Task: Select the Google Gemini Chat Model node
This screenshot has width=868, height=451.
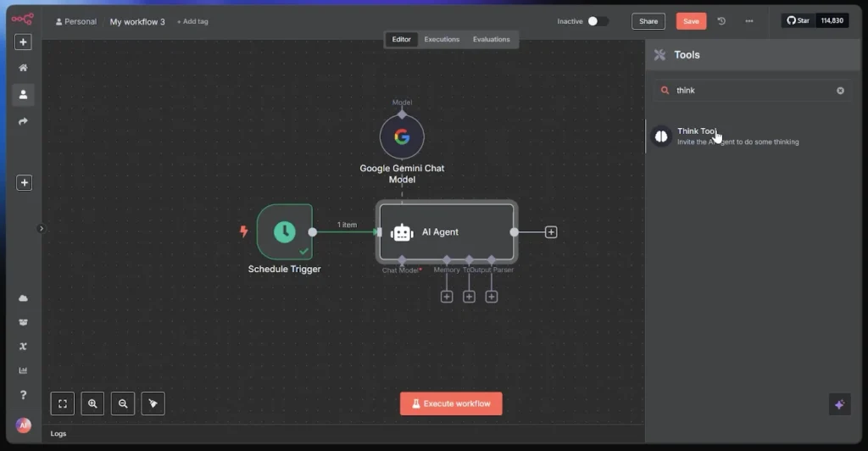Action: tap(402, 137)
